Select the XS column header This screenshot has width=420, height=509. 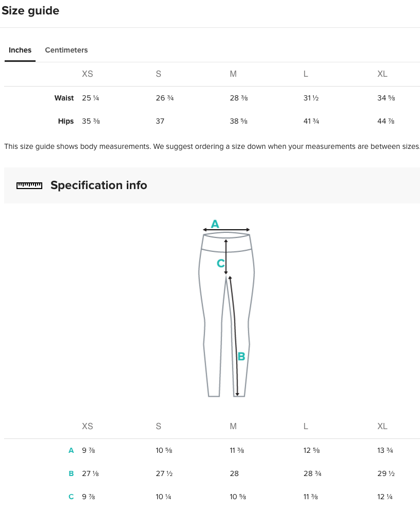[x=87, y=74]
